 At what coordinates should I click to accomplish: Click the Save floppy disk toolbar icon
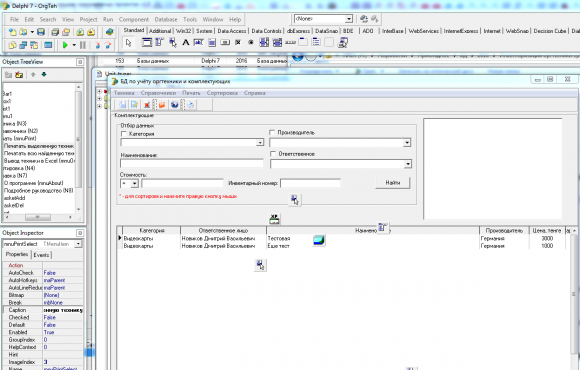[41, 32]
